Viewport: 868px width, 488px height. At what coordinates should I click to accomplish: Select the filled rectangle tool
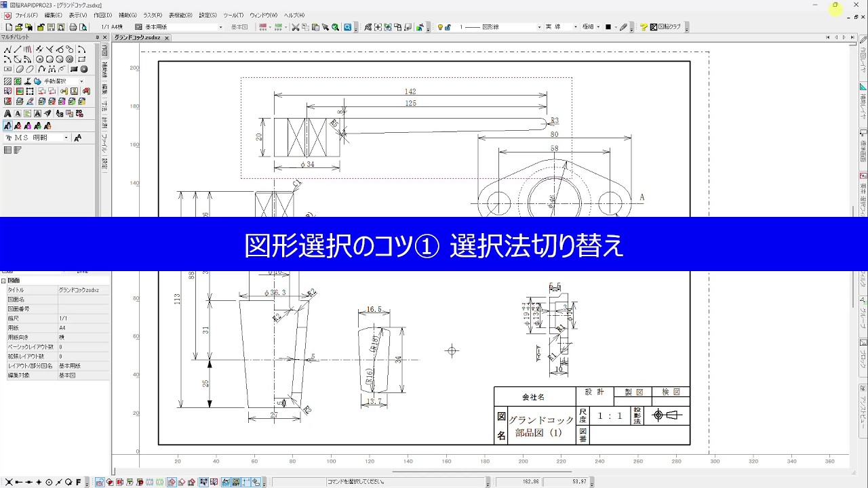pos(74,69)
